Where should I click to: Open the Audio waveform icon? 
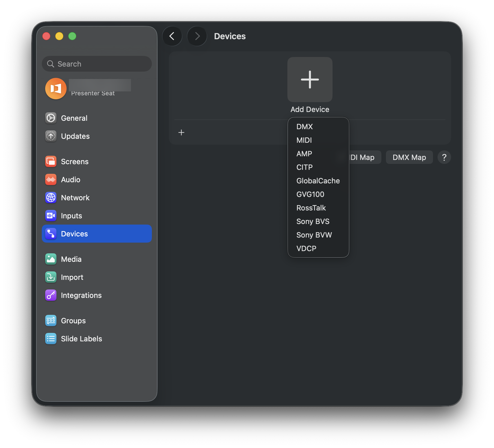[51, 179]
